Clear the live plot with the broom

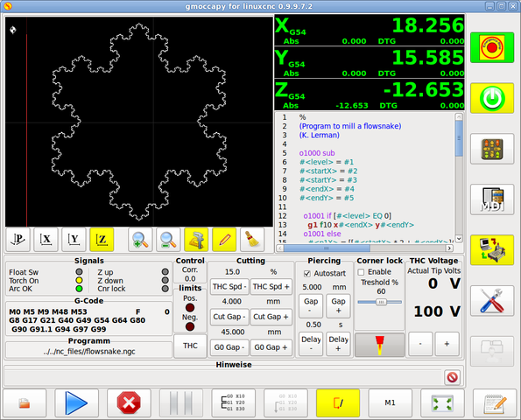[x=252, y=240]
